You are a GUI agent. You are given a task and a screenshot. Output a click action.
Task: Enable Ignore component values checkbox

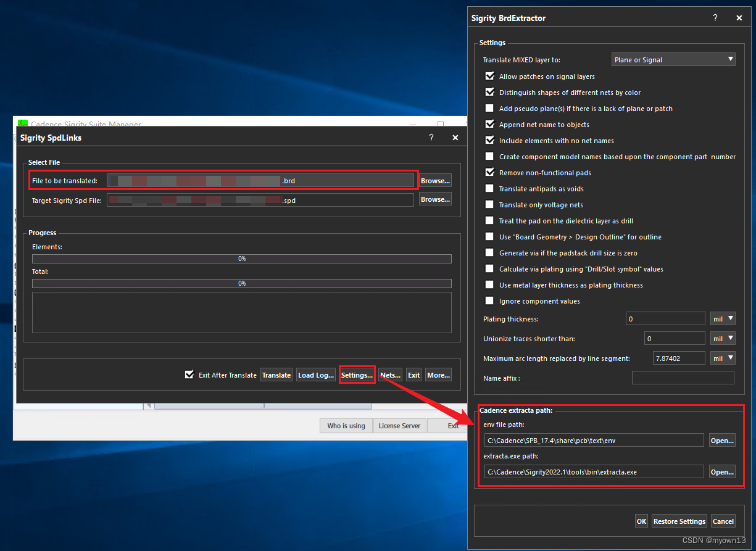click(x=490, y=301)
